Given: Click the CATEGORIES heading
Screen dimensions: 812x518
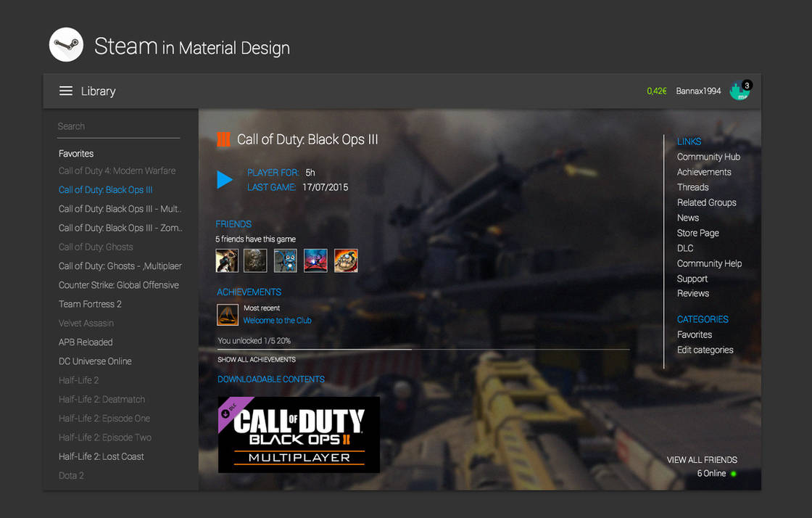Looking at the screenshot, I should 703,320.
